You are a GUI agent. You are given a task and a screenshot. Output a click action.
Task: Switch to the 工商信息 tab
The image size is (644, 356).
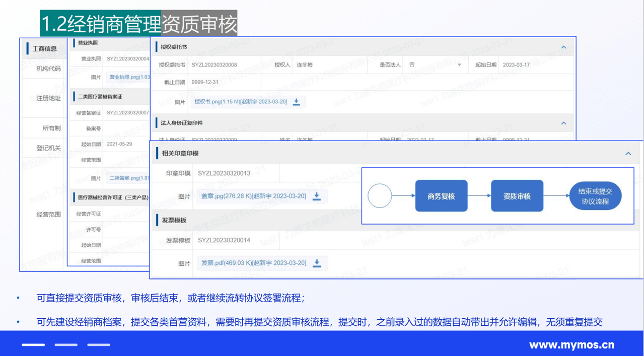(x=44, y=49)
